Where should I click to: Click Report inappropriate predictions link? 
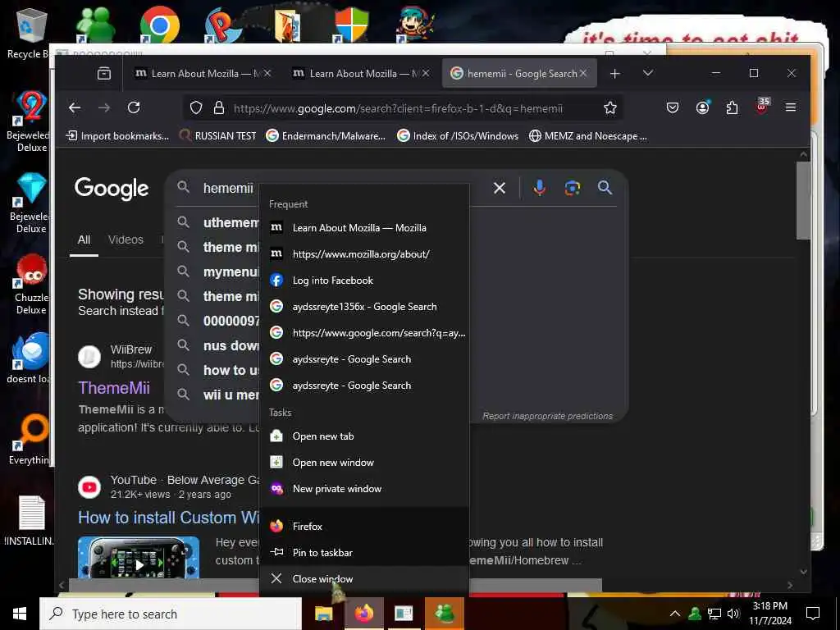point(547,416)
